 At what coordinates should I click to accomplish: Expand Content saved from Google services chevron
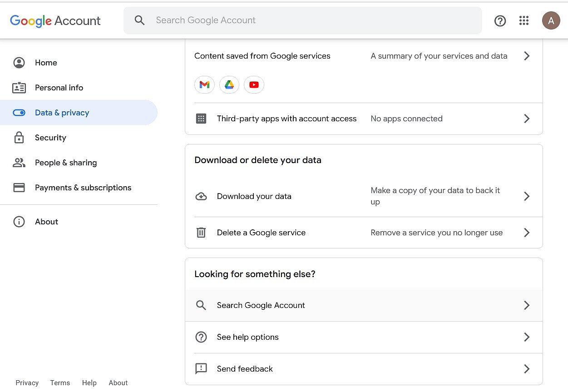pos(527,56)
